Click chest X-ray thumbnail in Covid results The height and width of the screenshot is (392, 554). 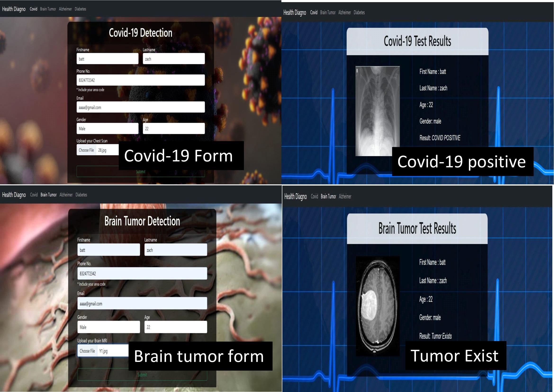[377, 111]
